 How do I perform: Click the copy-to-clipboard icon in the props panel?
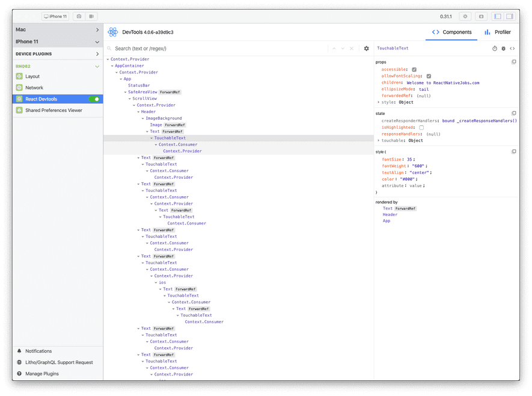514,61
